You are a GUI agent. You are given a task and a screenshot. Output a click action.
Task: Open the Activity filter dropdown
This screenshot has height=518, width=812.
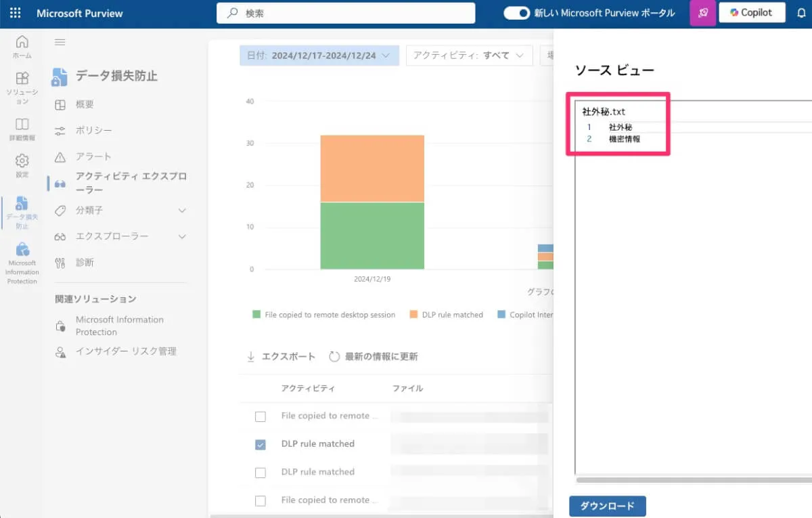coord(469,56)
